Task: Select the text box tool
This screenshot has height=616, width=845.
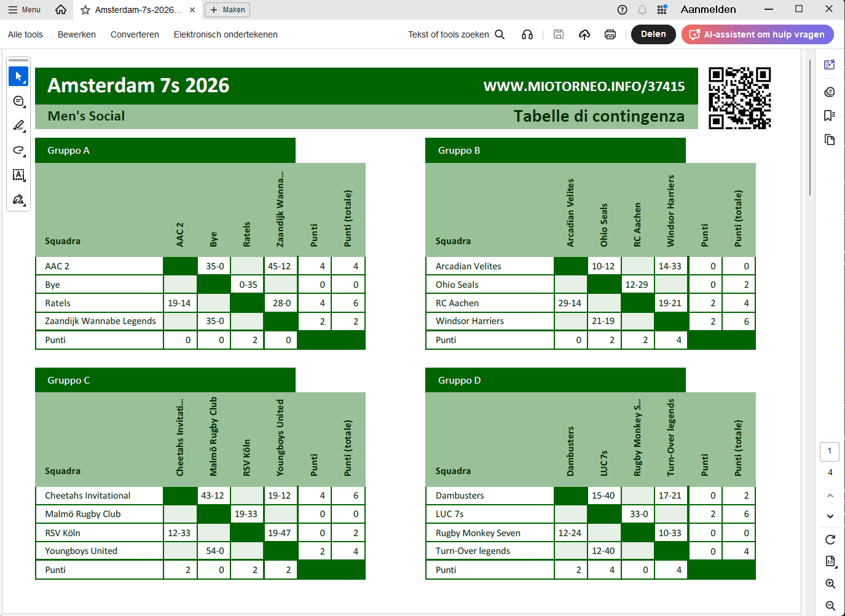Action: (18, 175)
